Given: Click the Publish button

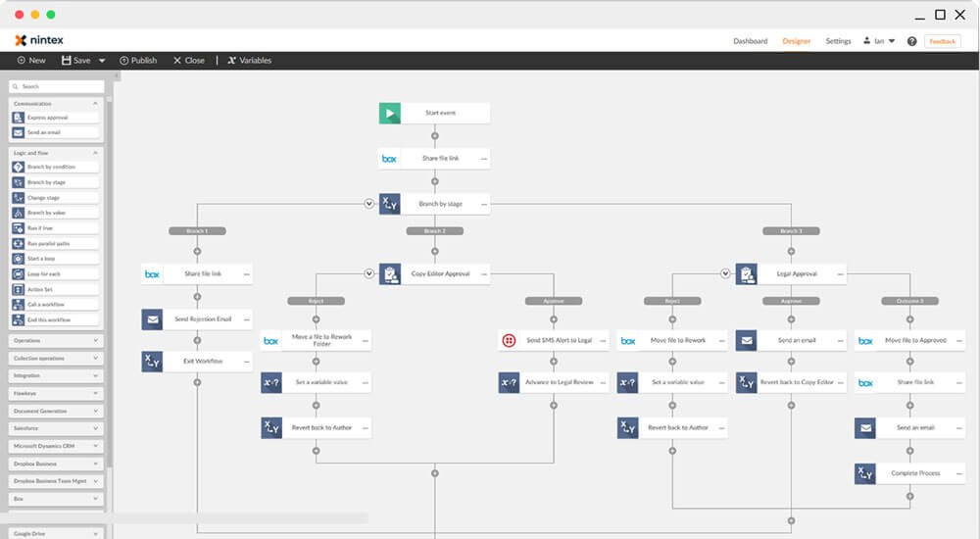Looking at the screenshot, I should tap(138, 61).
